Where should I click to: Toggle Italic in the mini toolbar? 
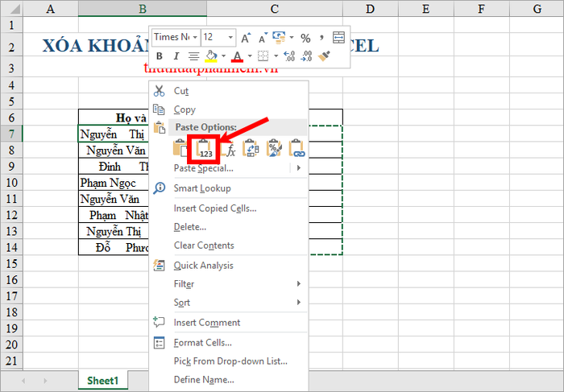pos(176,56)
